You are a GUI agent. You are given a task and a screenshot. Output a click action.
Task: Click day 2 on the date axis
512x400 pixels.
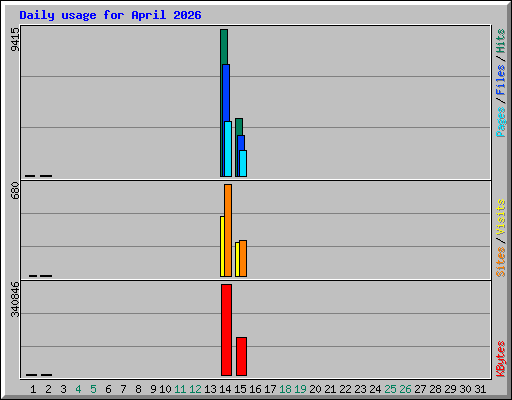48,389
